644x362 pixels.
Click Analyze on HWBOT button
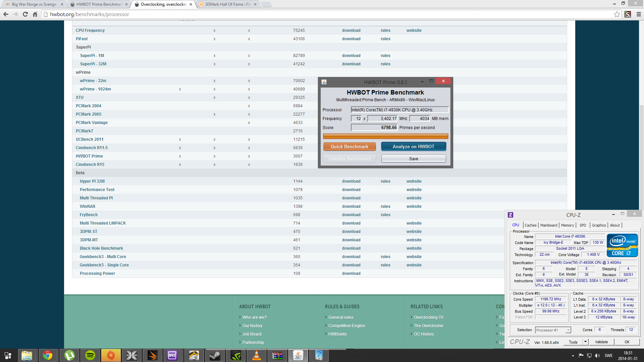coord(414,146)
